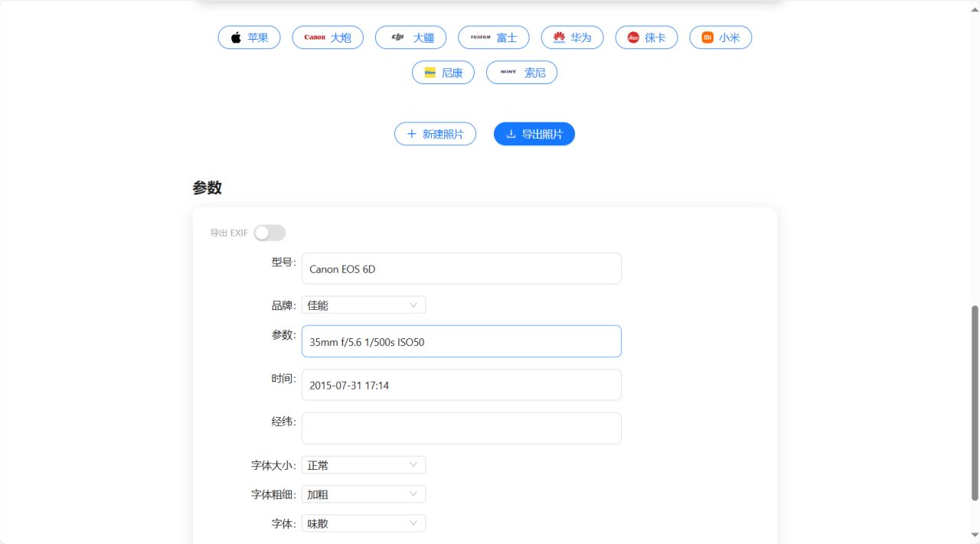Screen dimensions: 980x544
Task: Edit the 型号 field showing Canon EOS 6D
Action: click(x=462, y=269)
